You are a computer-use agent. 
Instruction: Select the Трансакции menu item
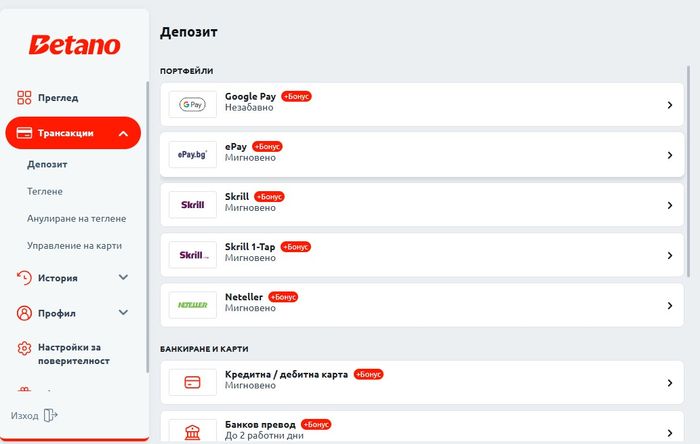click(73, 133)
